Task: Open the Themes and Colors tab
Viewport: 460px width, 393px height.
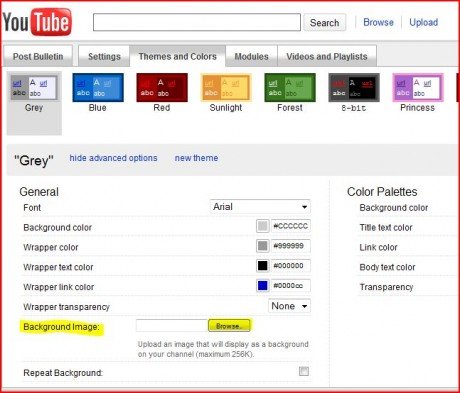Action: [x=178, y=56]
